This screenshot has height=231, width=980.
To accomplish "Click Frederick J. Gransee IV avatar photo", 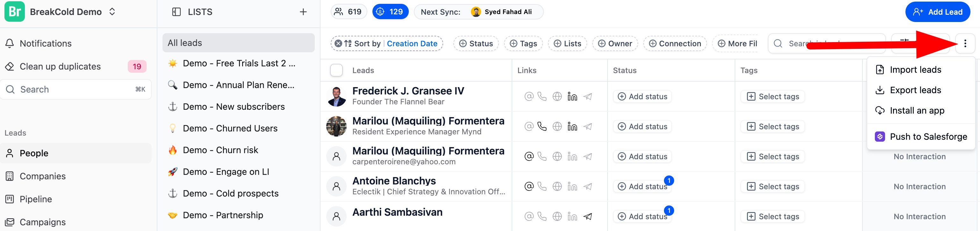I will click(x=336, y=96).
